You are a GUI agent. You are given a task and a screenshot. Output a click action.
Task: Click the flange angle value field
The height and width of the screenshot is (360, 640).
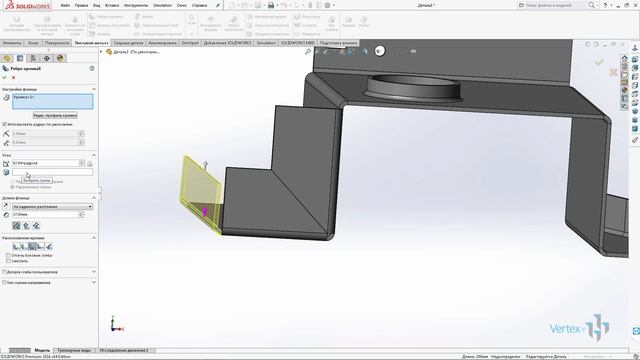coord(45,163)
